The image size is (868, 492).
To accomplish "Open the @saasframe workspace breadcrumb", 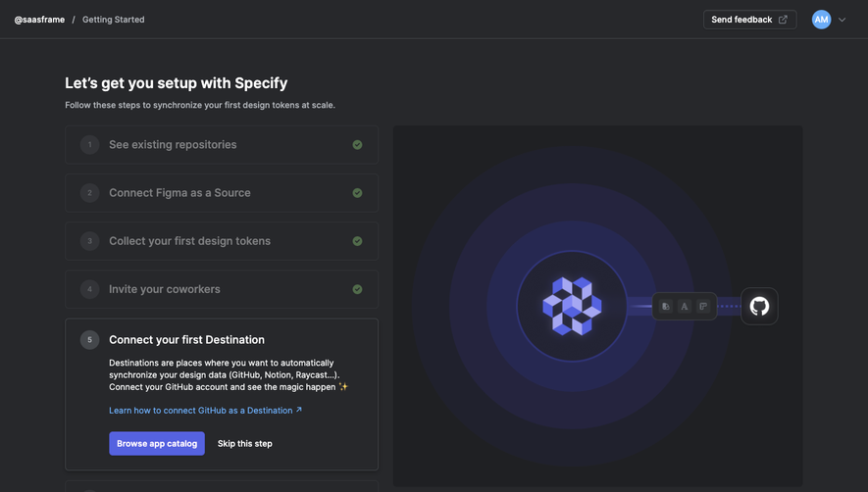I will pos(39,20).
